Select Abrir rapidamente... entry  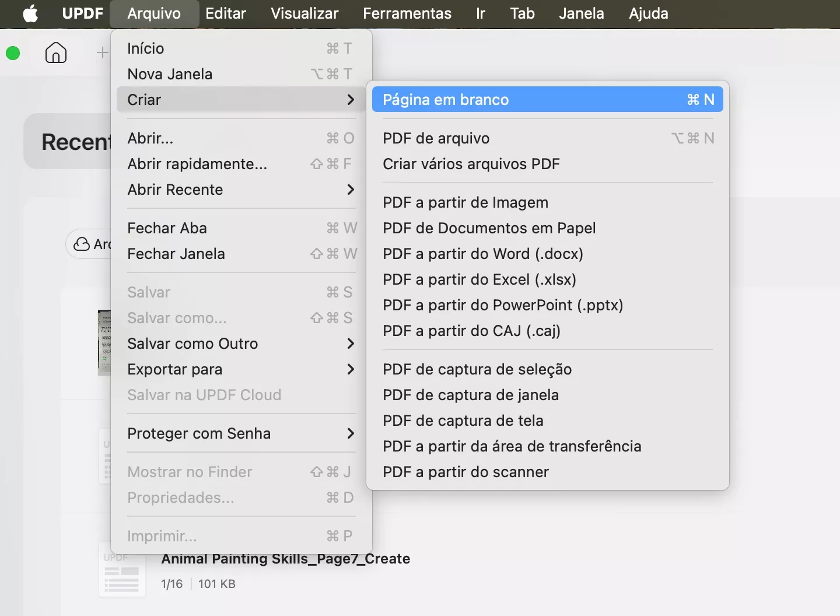[x=242, y=164]
